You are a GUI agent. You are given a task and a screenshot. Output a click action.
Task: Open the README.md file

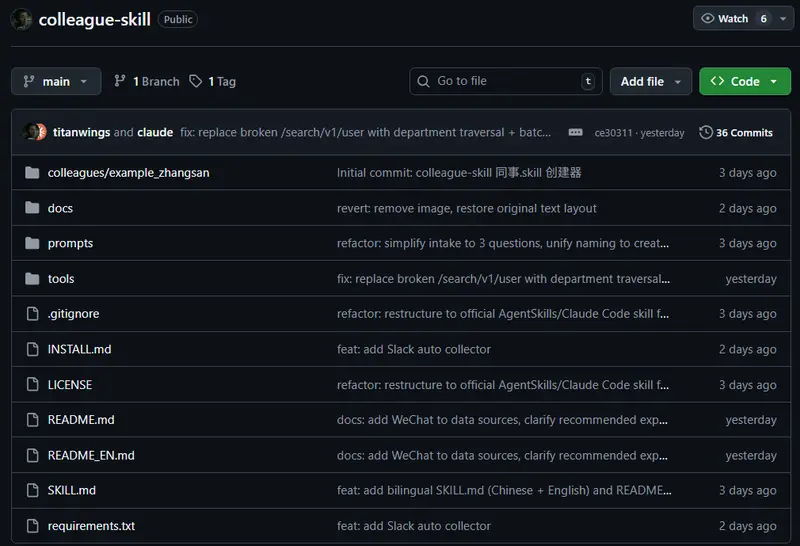81,420
